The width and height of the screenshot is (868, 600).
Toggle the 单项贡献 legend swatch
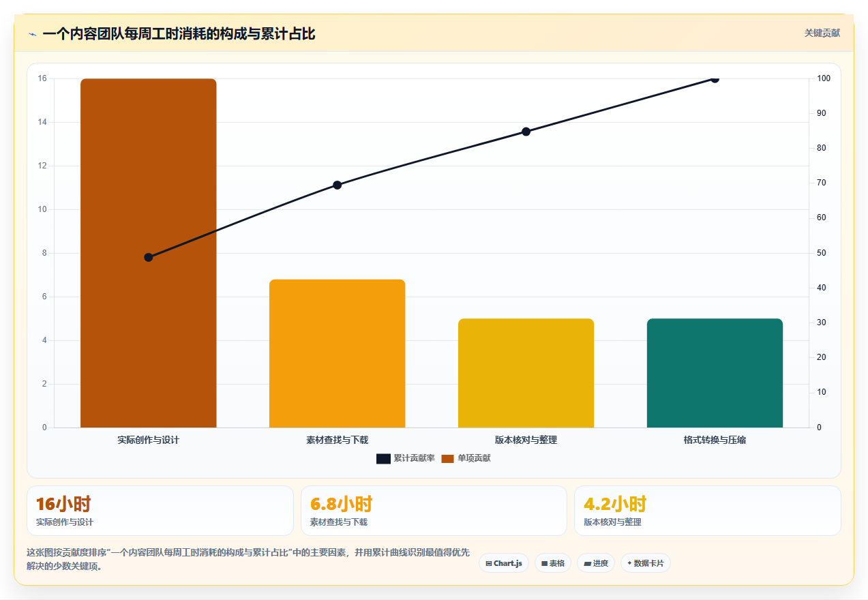[x=448, y=458]
